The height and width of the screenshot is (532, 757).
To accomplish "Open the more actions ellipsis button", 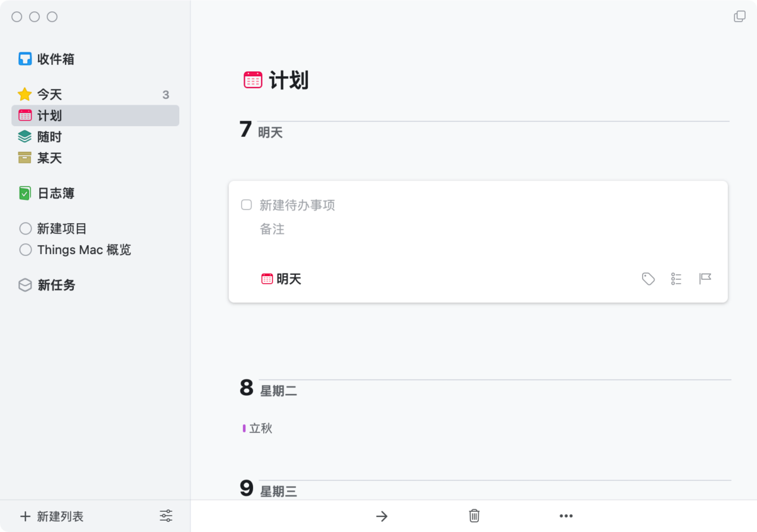I will point(566,516).
